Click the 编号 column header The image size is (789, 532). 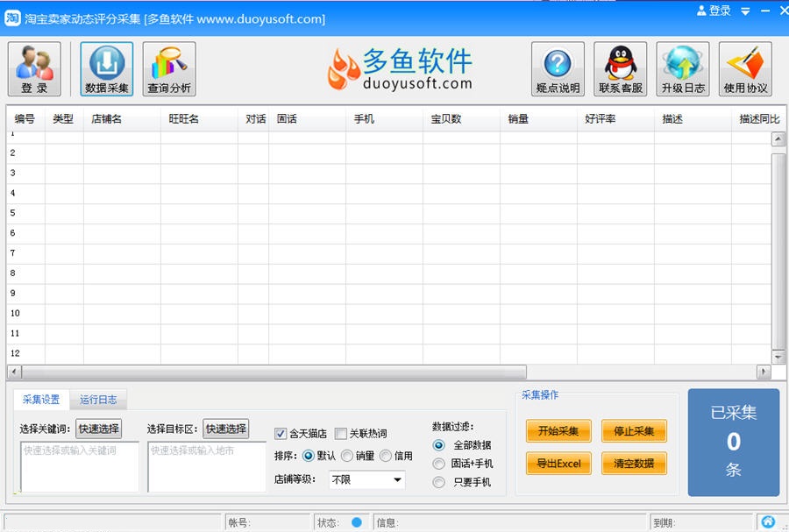25,119
